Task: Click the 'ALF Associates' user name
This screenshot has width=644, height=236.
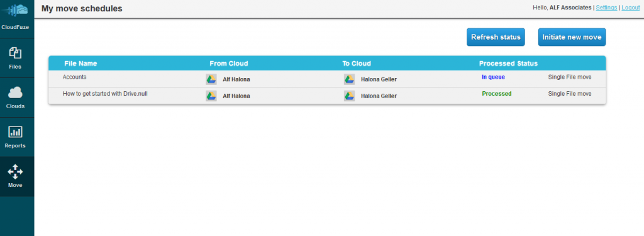Action: click(570, 8)
